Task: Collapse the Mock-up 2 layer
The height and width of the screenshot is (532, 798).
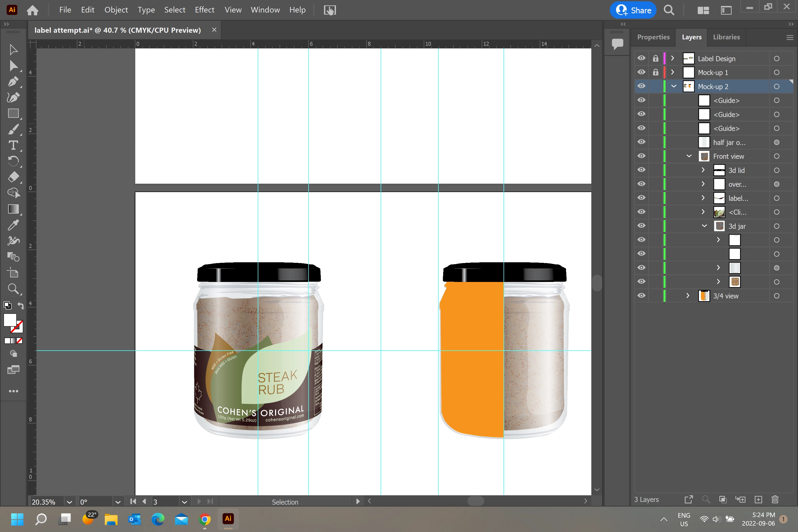Action: [x=674, y=86]
